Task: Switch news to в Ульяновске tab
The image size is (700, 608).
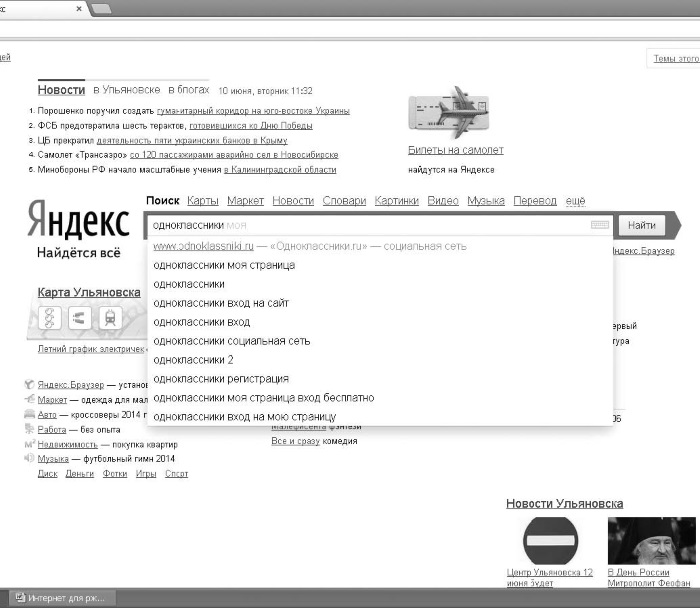Action: click(x=126, y=90)
